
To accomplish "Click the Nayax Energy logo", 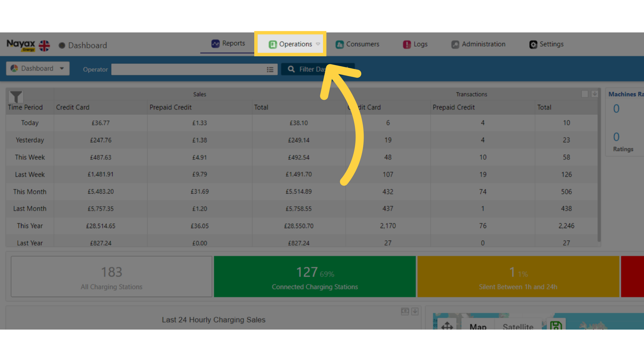I will [21, 45].
